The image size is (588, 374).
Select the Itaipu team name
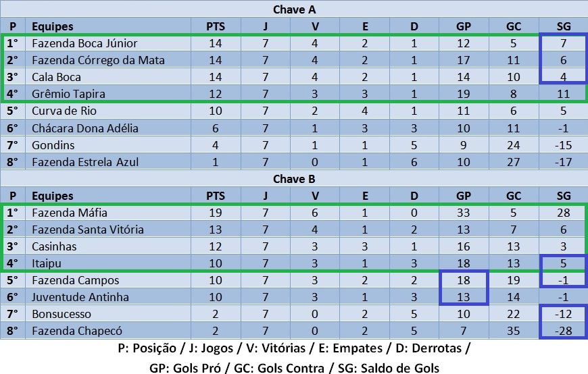coord(47,263)
